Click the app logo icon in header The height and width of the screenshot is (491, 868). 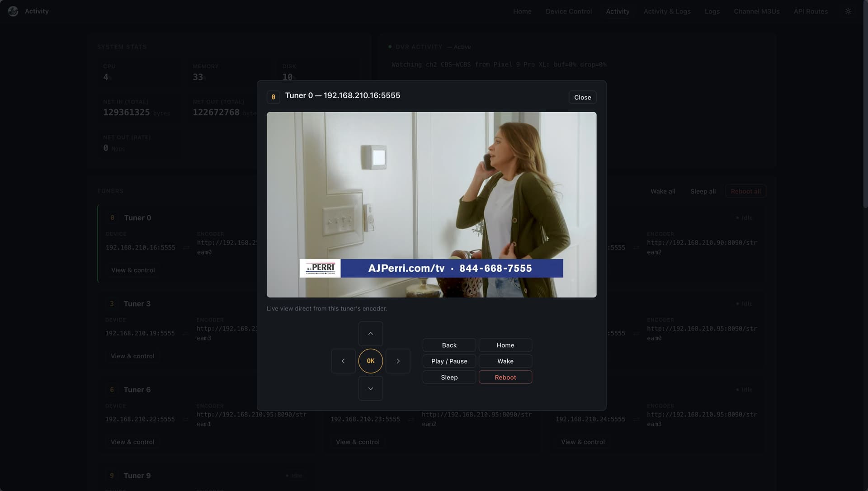(13, 11)
